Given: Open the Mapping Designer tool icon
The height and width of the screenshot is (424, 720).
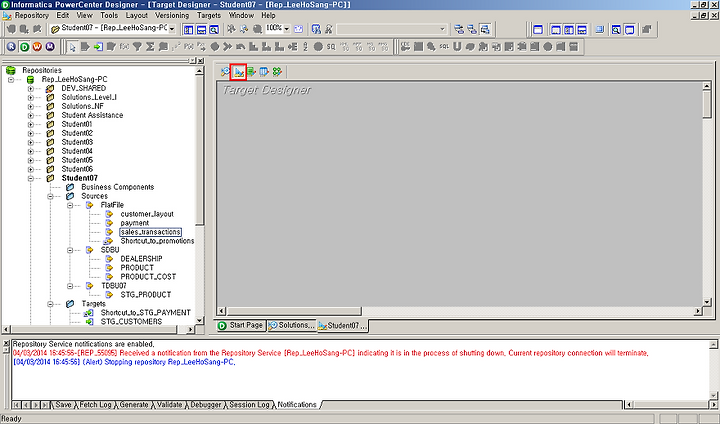Looking at the screenshot, I should click(277, 72).
